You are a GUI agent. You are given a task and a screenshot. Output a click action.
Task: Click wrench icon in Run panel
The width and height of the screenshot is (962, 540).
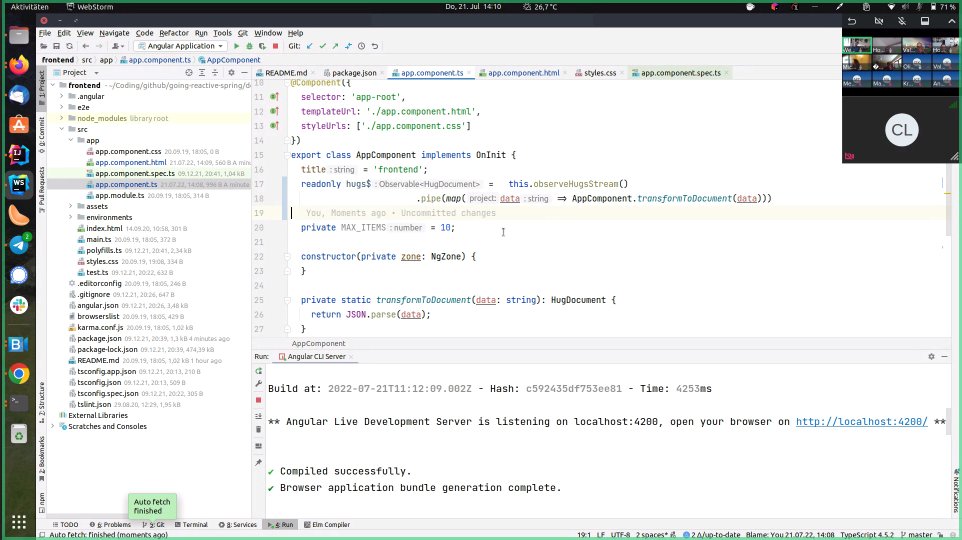(x=258, y=384)
